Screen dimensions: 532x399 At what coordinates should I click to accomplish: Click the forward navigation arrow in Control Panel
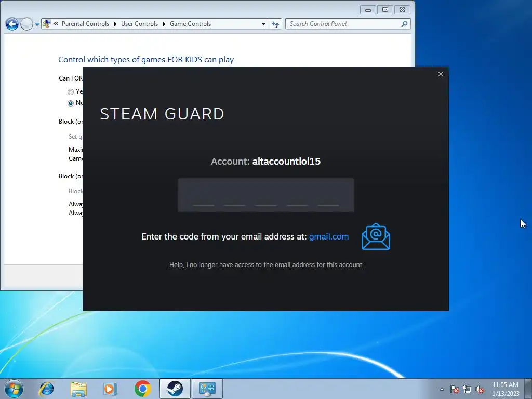pos(26,24)
